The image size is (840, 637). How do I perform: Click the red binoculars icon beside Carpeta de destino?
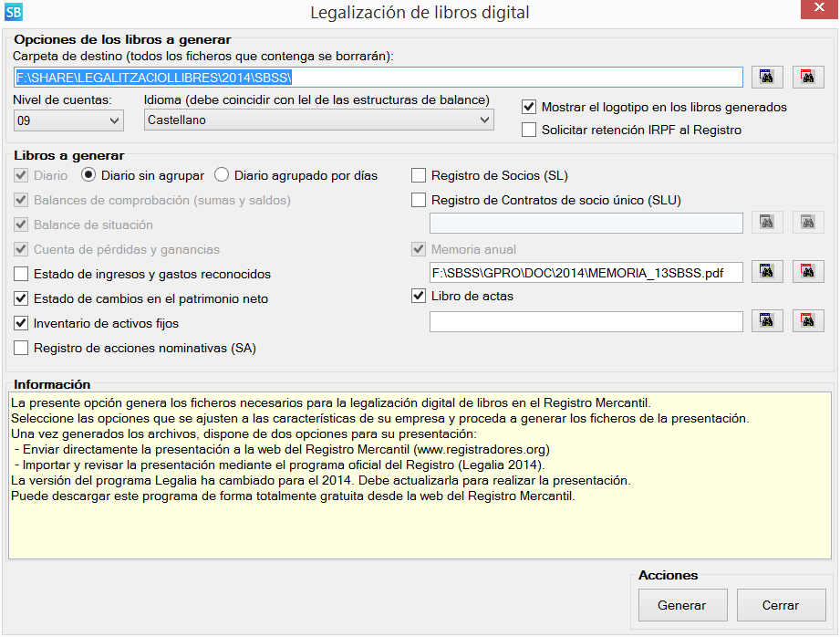pos(808,78)
